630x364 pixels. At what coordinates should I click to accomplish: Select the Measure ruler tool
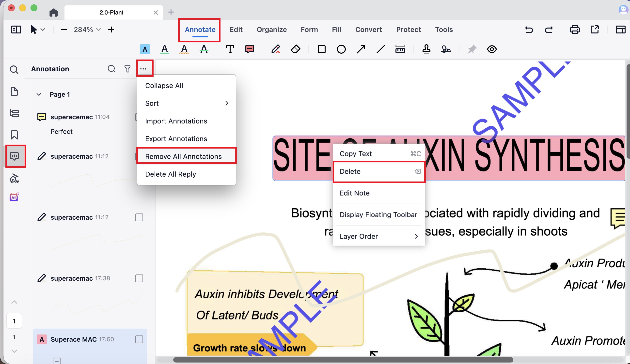pos(400,49)
